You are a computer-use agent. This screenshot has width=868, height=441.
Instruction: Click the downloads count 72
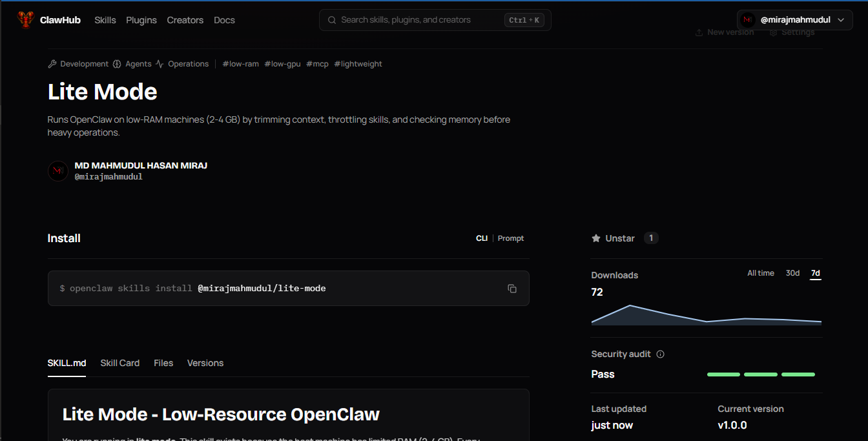pos(597,292)
